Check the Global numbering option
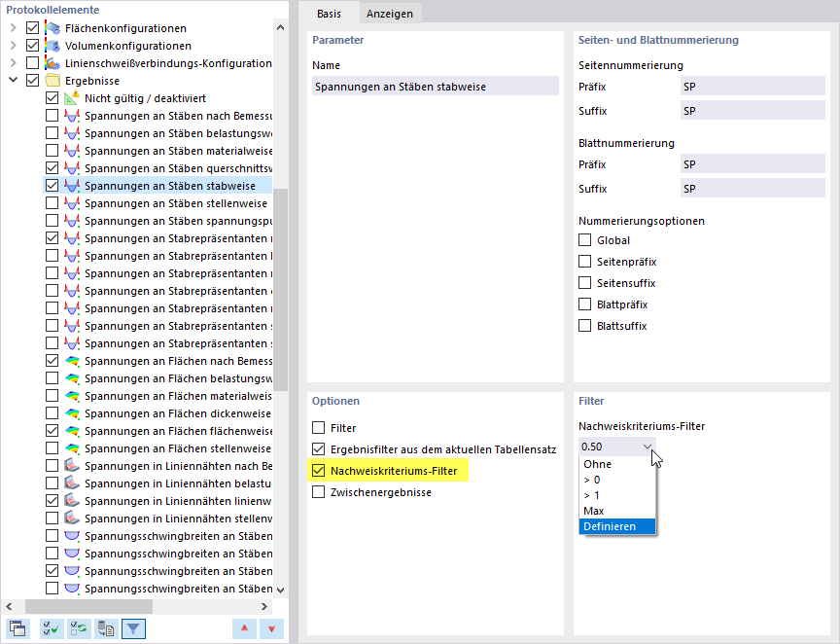The width and height of the screenshot is (840, 644). tap(585, 239)
